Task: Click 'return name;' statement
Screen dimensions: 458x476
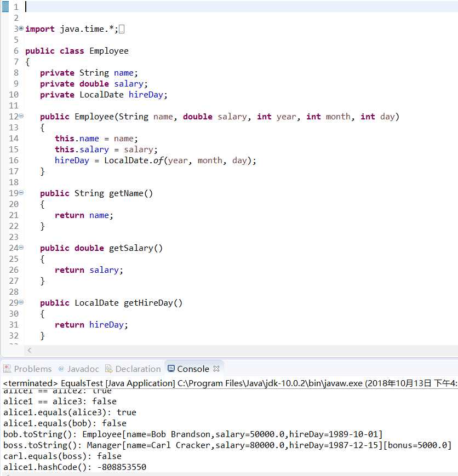Action: tap(84, 215)
